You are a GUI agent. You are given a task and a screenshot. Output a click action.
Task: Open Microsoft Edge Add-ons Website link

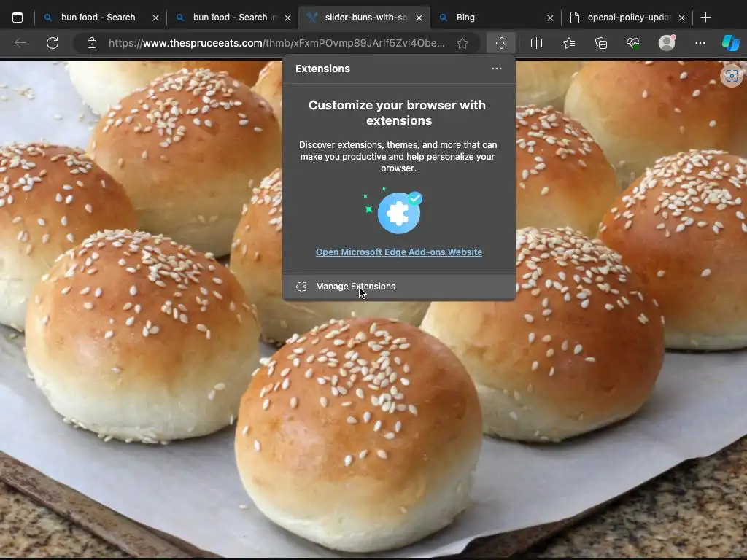pyautogui.click(x=399, y=252)
